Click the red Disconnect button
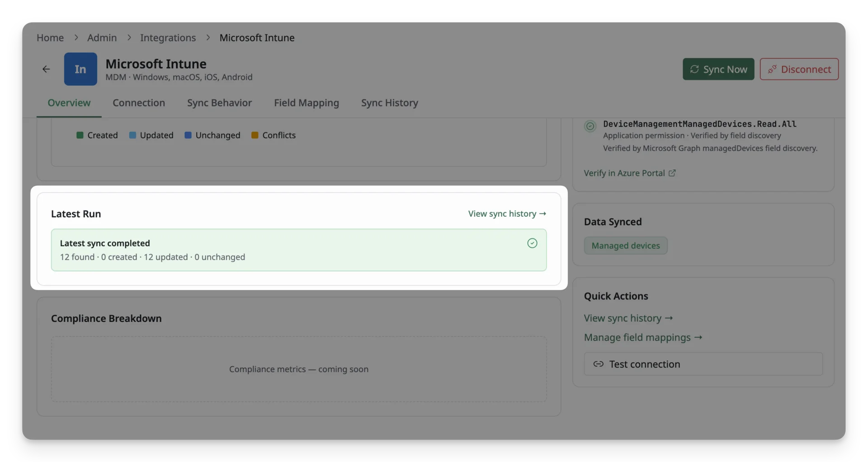Screen dimensions: 868x462 pyautogui.click(x=799, y=69)
